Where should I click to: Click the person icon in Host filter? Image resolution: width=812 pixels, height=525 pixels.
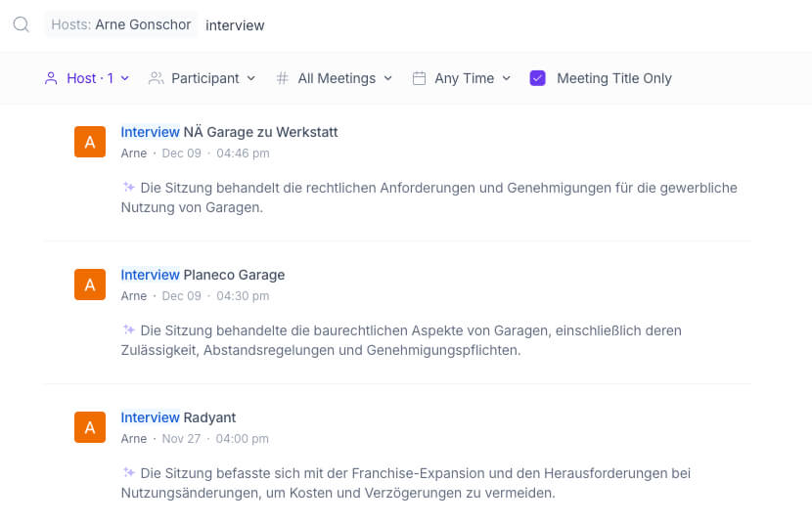(51, 78)
